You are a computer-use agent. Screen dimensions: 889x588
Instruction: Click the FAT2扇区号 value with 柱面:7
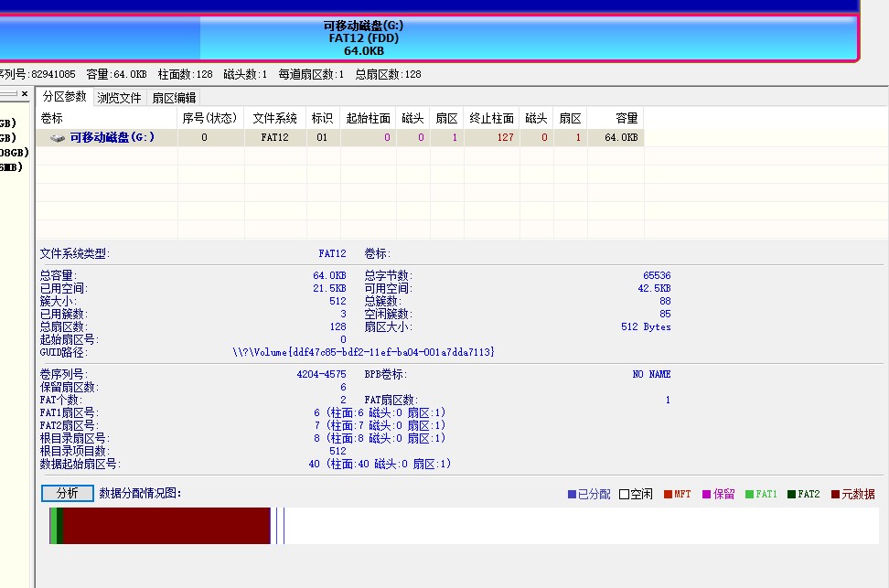(x=380, y=425)
